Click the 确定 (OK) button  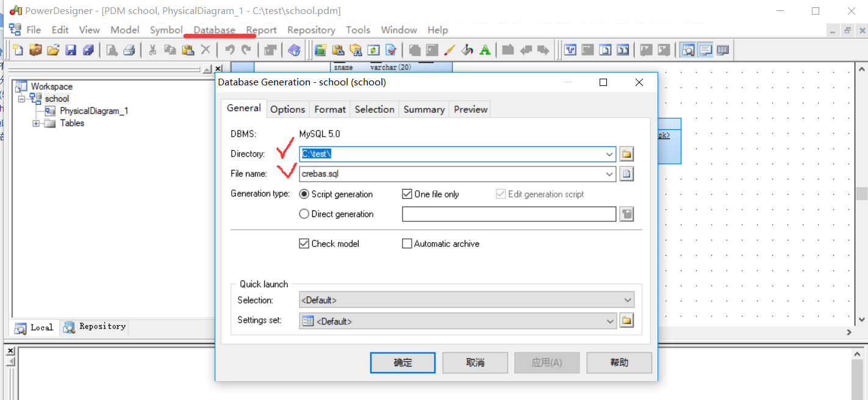click(403, 362)
